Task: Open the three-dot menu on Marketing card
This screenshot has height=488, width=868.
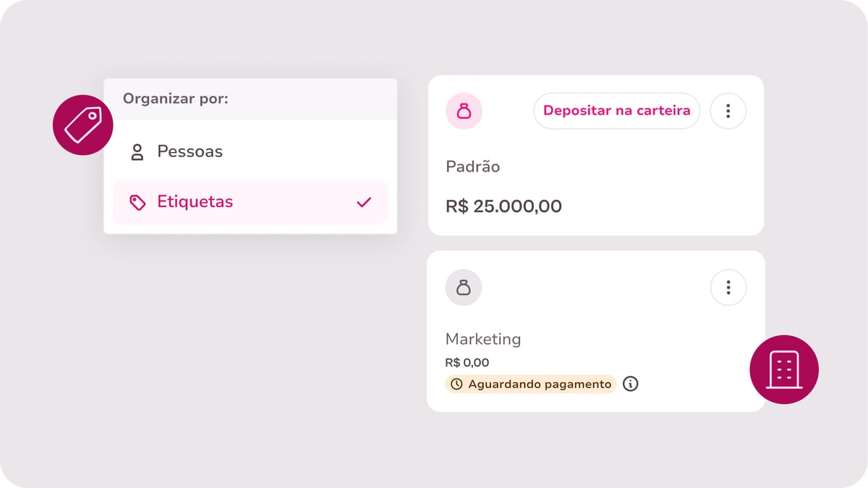Action: (x=728, y=287)
